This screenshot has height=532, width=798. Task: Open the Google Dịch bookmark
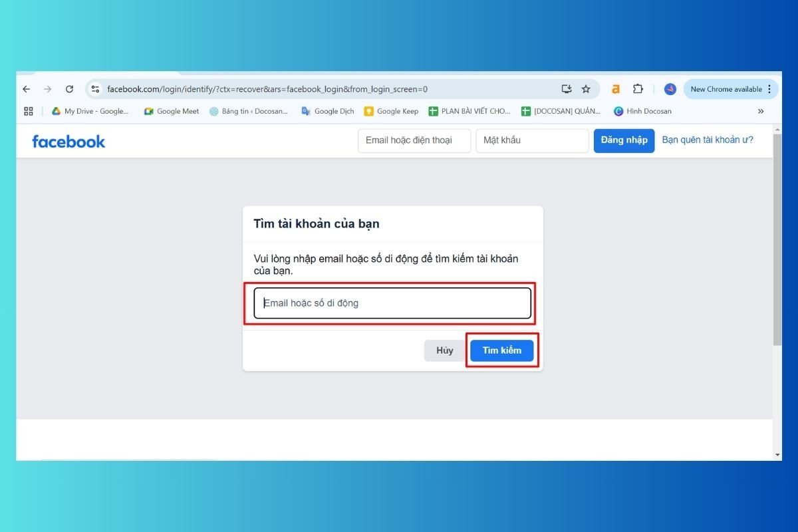pos(328,111)
